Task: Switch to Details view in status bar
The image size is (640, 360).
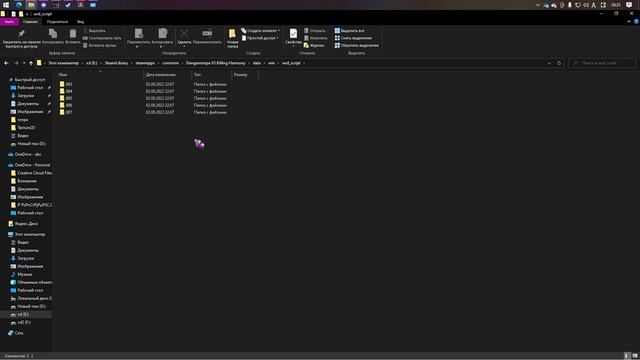Action: click(627, 356)
